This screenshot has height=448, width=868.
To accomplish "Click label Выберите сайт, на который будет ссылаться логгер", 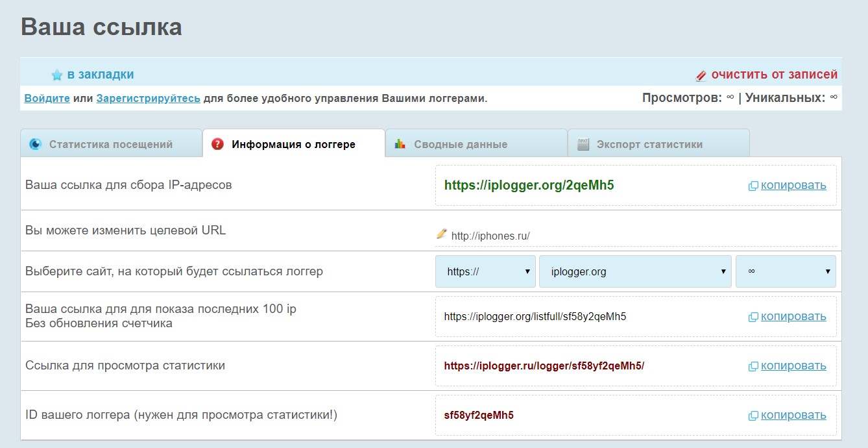I will pyautogui.click(x=174, y=271).
